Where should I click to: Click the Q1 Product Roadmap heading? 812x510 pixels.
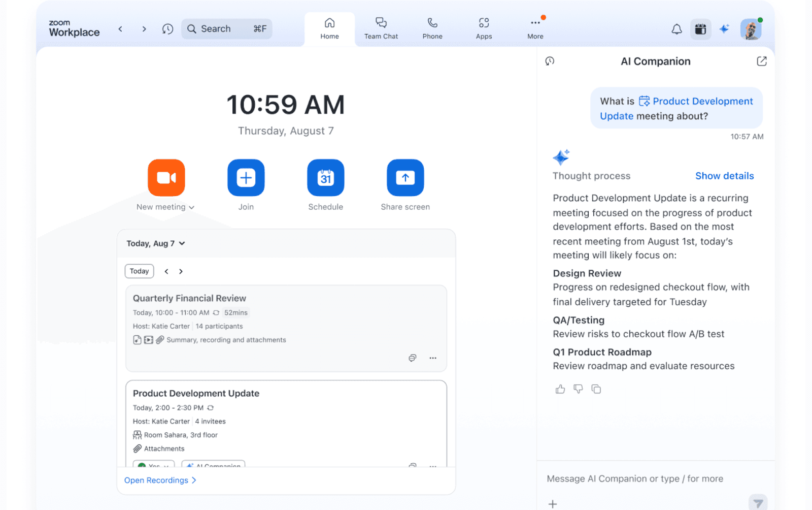(x=602, y=352)
